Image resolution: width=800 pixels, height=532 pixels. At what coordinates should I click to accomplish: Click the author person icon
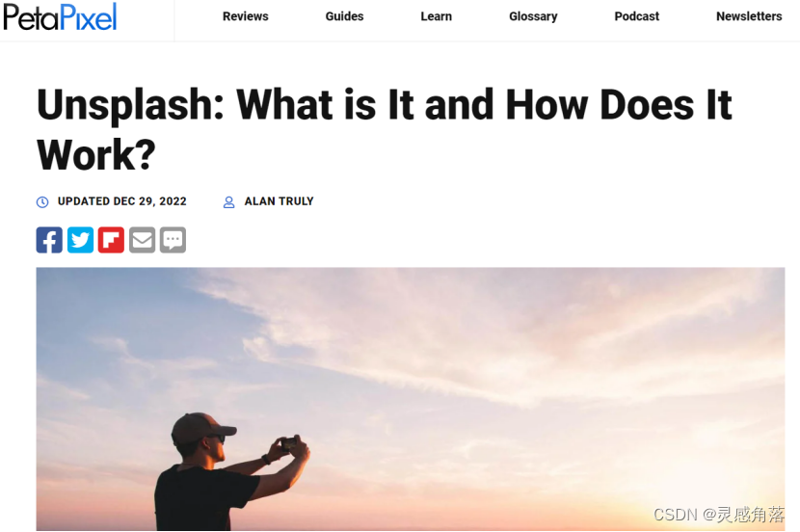(229, 202)
